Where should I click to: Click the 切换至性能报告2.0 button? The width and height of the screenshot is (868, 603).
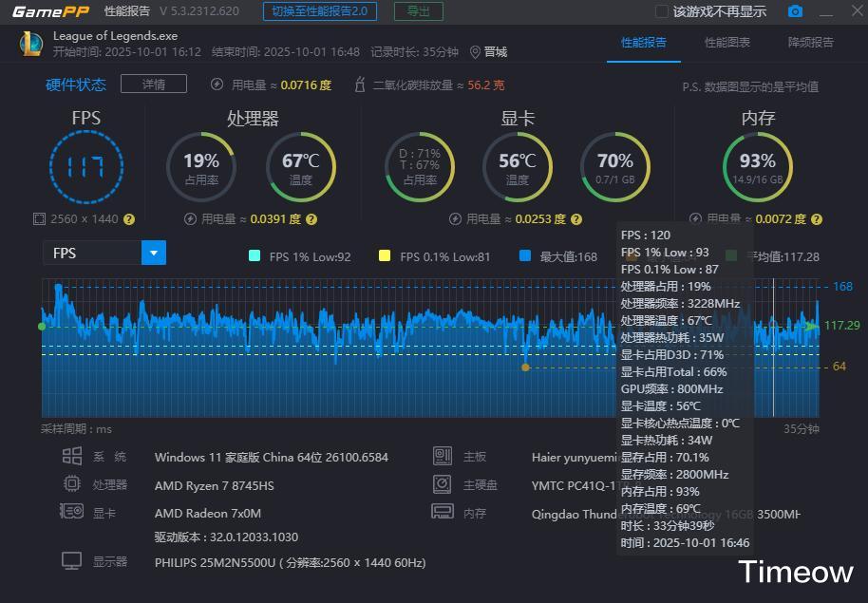click(x=320, y=11)
